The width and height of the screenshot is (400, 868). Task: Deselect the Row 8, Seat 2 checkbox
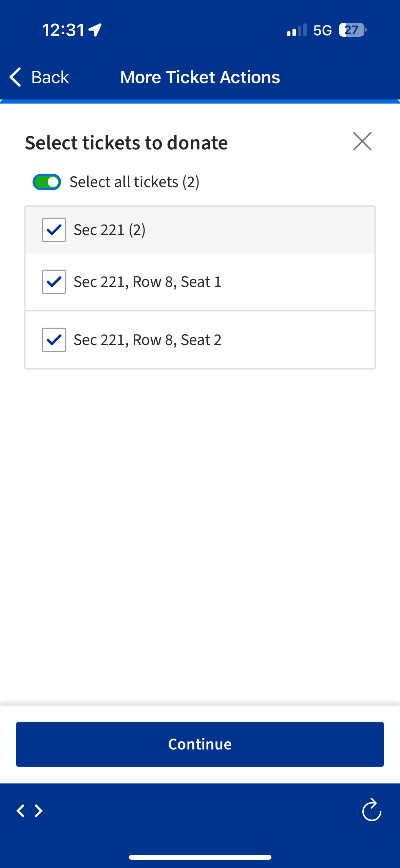point(54,340)
